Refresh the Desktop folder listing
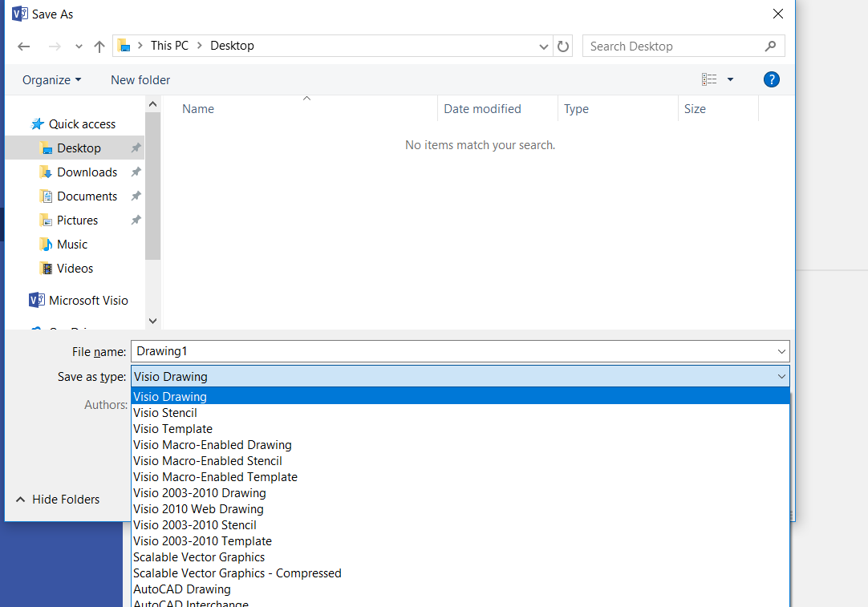The width and height of the screenshot is (868, 607). pyautogui.click(x=563, y=47)
